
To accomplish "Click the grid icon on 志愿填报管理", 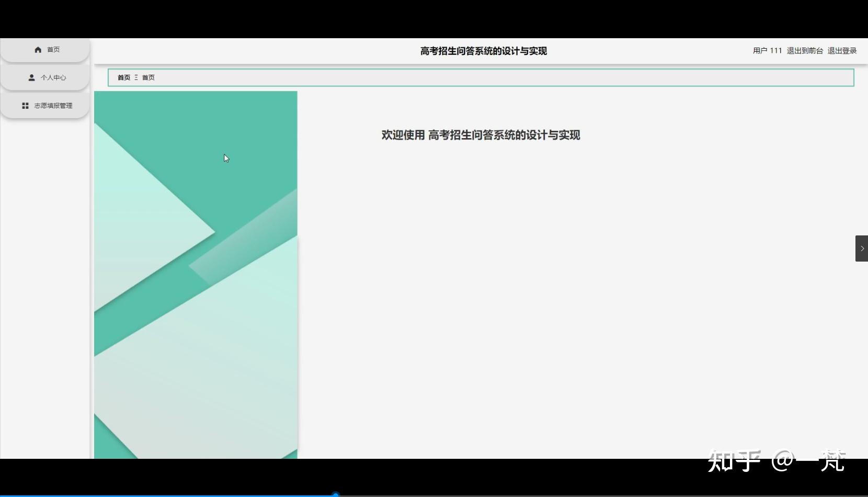I will click(25, 105).
